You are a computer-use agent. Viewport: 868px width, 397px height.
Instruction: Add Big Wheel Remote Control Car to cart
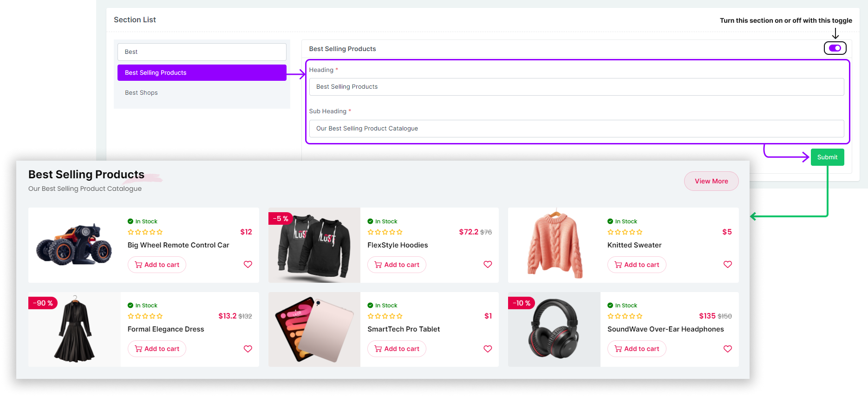(157, 265)
